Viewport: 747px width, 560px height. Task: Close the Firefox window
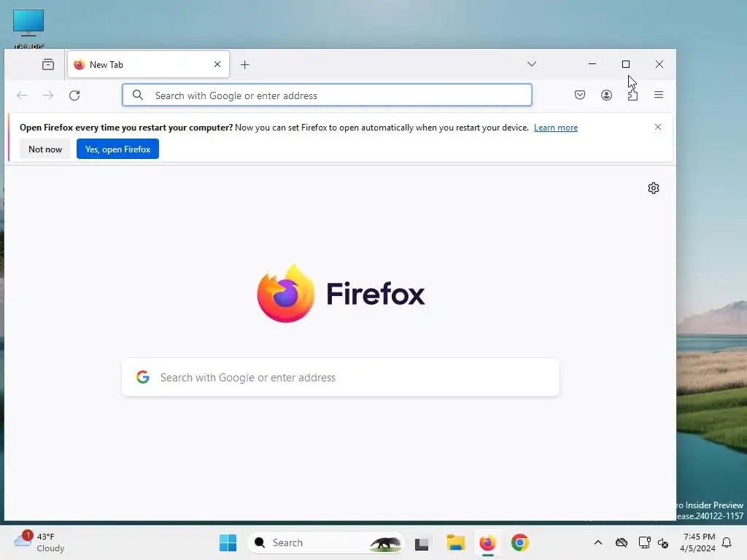tap(659, 64)
